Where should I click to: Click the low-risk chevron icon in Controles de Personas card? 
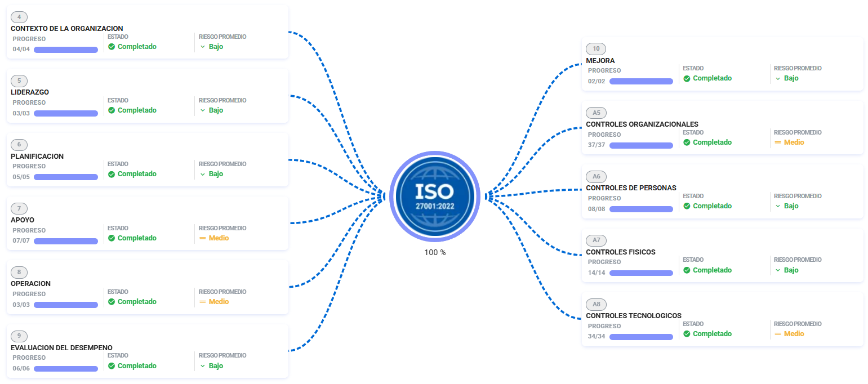click(778, 206)
